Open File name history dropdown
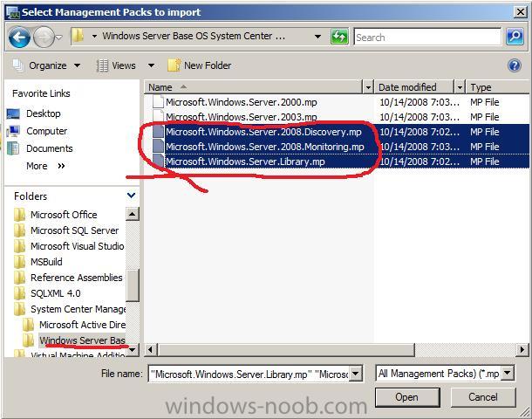Image resolution: width=532 pixels, height=419 pixels. (356, 374)
